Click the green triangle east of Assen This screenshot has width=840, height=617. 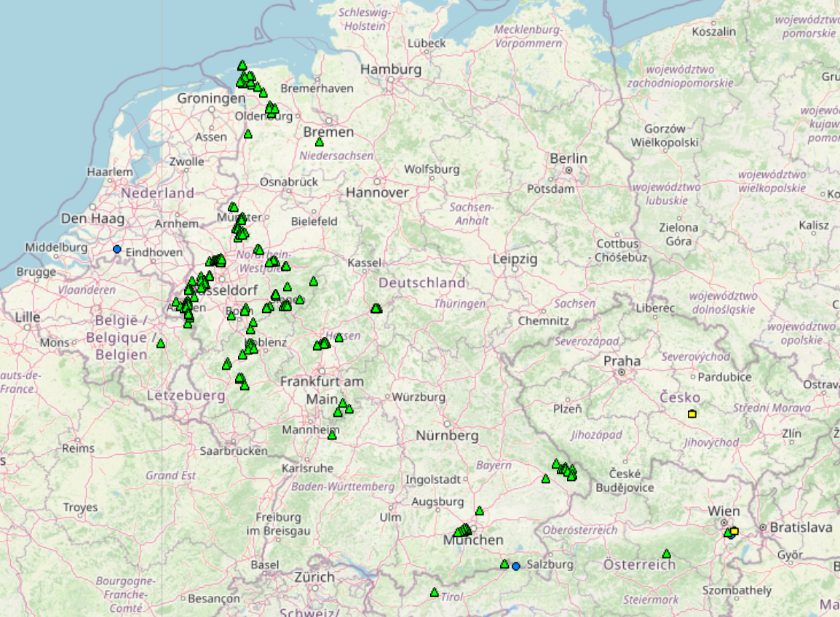247,134
